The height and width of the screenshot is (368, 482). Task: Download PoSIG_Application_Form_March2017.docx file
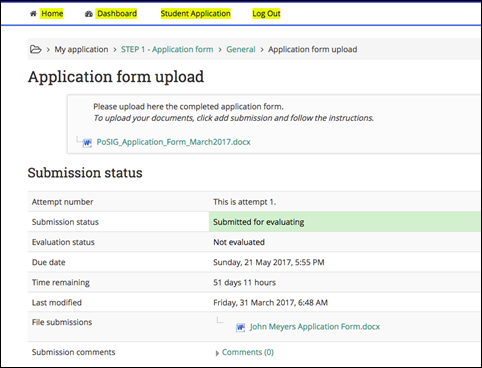[173, 142]
